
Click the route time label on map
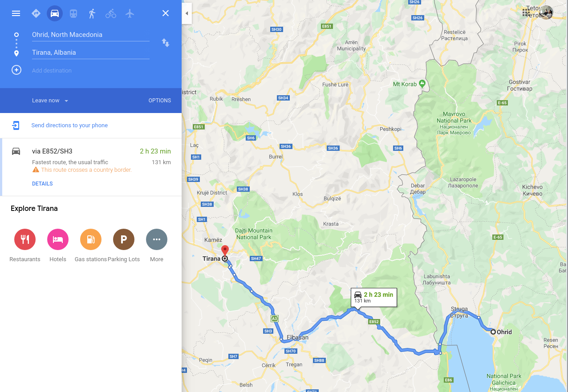point(373,297)
